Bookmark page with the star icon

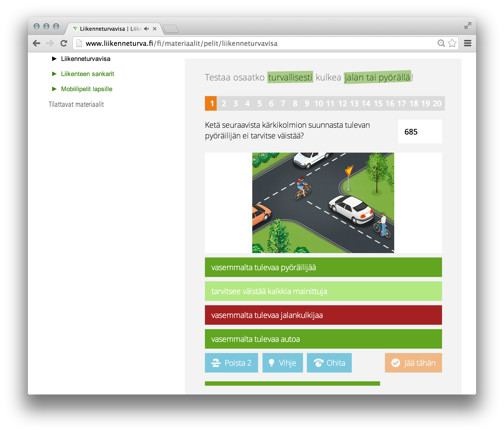(x=452, y=43)
